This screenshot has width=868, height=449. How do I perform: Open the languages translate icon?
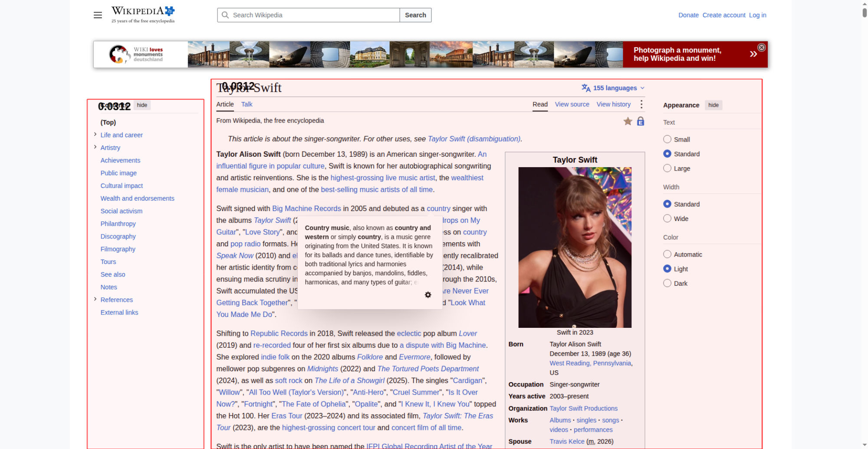[x=586, y=88]
